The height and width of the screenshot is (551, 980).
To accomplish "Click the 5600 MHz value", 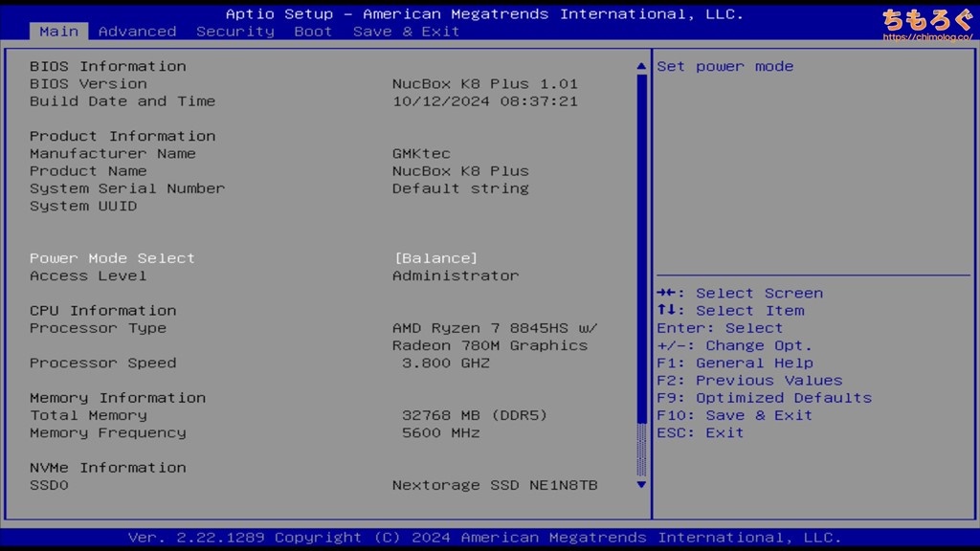I will [440, 433].
